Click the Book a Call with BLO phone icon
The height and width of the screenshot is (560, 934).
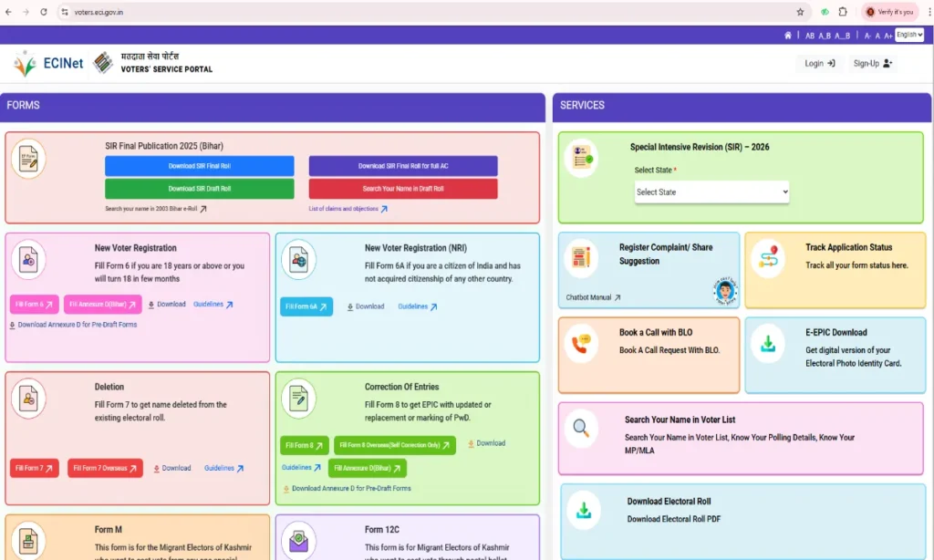click(581, 344)
